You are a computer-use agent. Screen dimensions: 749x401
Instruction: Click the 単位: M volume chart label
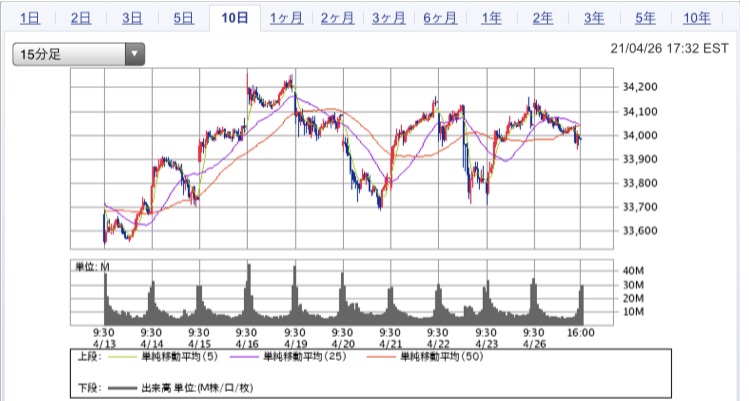(x=92, y=267)
